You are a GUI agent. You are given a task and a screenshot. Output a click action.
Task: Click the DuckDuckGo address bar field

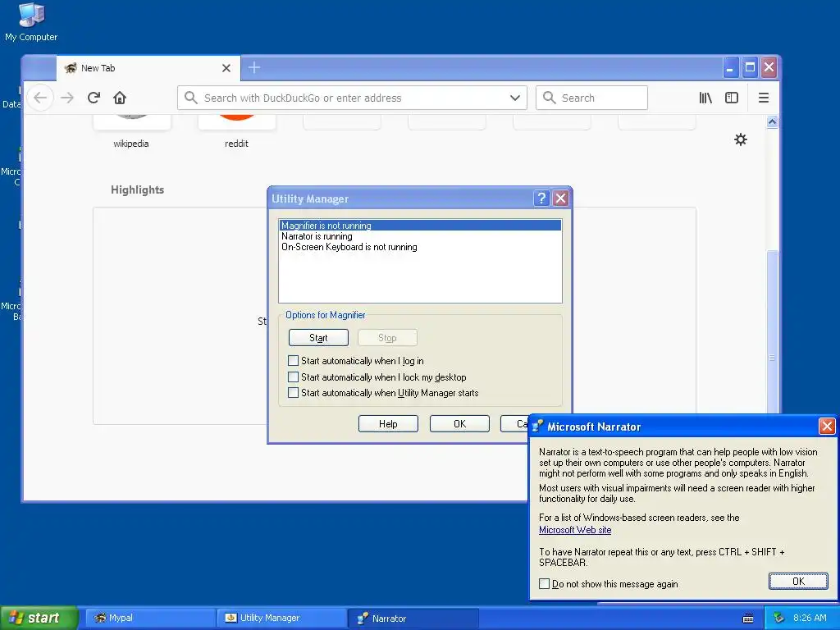[352, 98]
